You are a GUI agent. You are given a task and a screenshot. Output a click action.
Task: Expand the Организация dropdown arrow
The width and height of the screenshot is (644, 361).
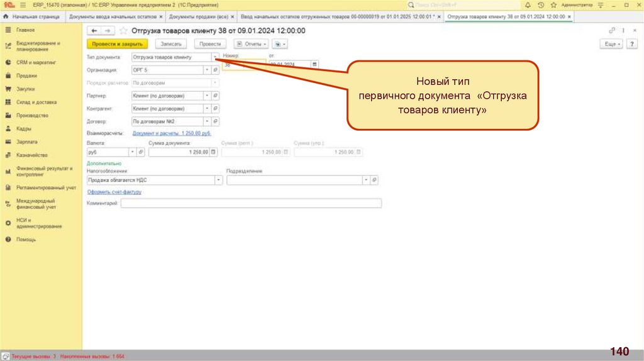(x=207, y=70)
